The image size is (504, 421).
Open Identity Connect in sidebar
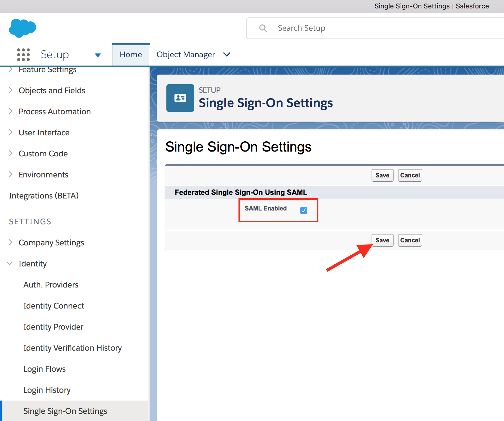[x=54, y=306]
